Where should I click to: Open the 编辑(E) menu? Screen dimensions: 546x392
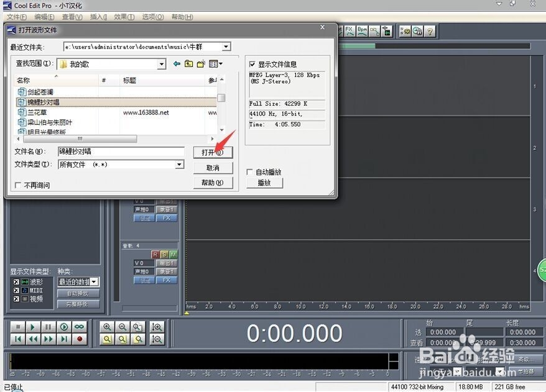[44, 17]
